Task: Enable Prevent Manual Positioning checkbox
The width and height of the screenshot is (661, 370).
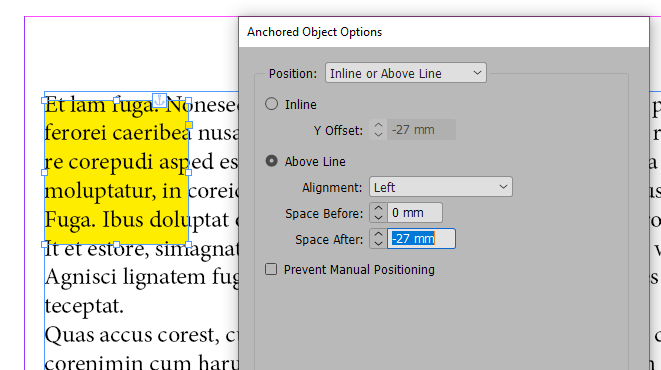Action: click(271, 269)
